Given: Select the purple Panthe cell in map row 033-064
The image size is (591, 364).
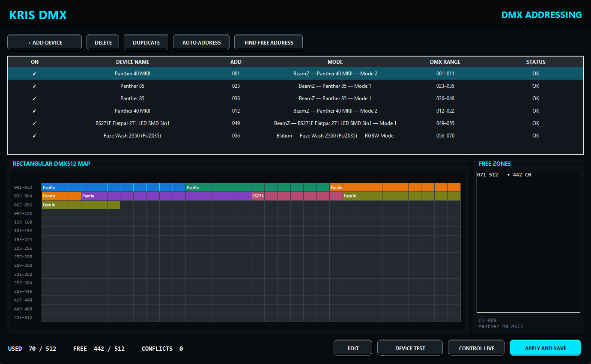Looking at the screenshot, I should (x=88, y=196).
